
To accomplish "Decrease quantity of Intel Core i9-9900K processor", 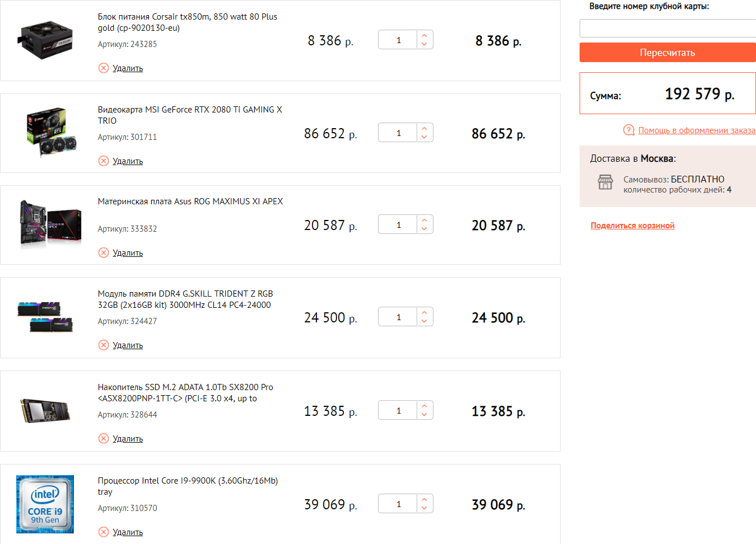I will pyautogui.click(x=424, y=508).
